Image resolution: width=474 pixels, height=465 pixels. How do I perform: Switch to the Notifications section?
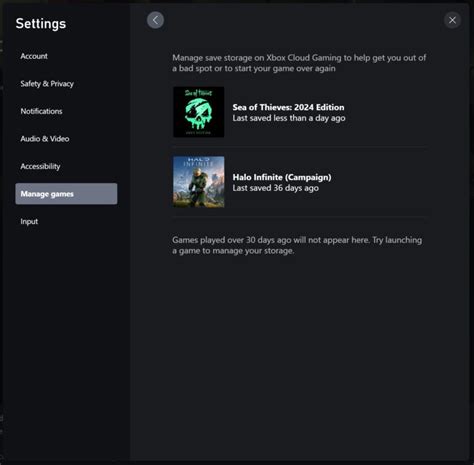(41, 111)
